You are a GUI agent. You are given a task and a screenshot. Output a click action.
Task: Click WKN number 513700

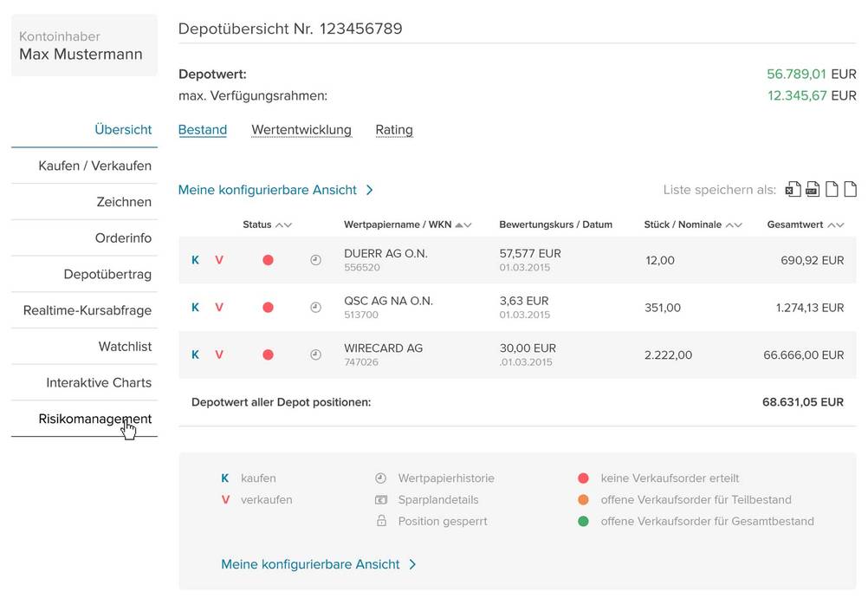[361, 315]
